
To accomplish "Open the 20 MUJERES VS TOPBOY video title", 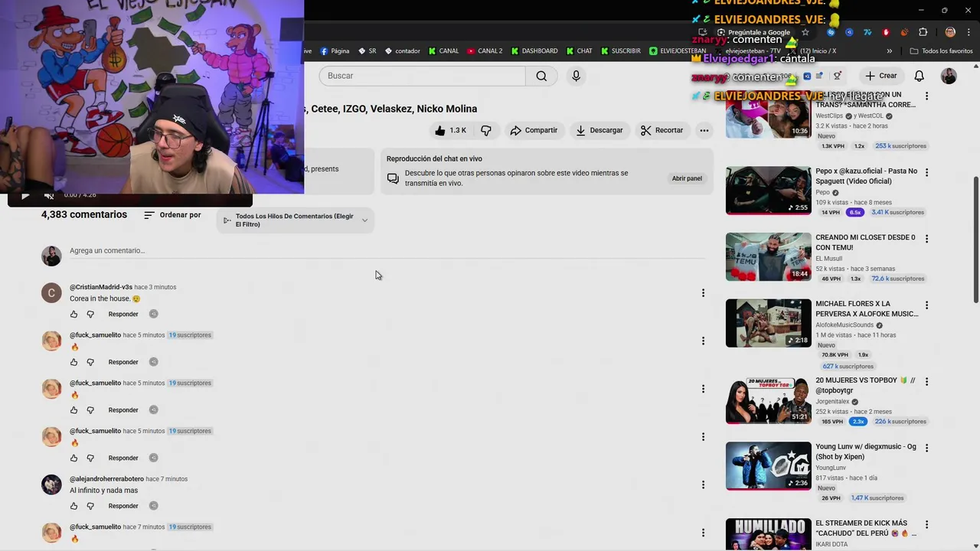I will point(865,386).
